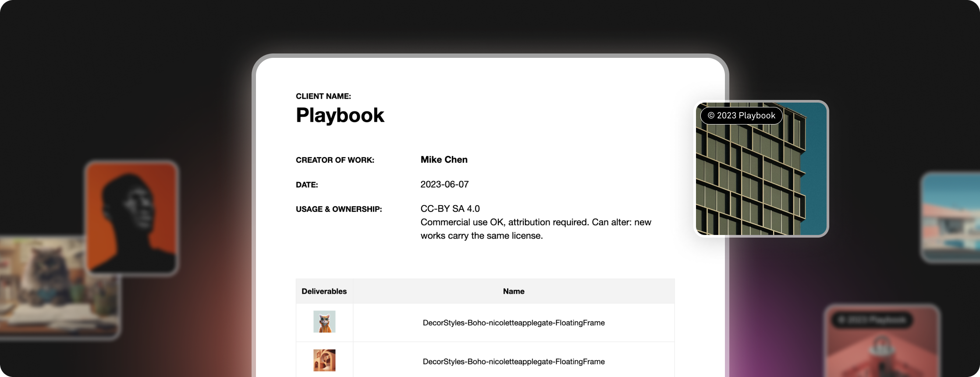Click the 'DATE:' label
The image size is (980, 377).
click(x=307, y=185)
